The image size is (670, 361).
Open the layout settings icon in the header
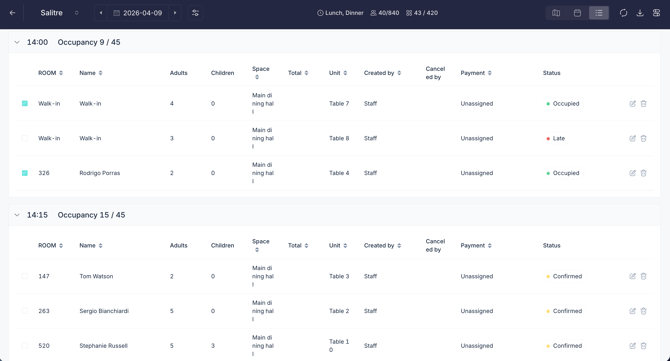(x=657, y=13)
